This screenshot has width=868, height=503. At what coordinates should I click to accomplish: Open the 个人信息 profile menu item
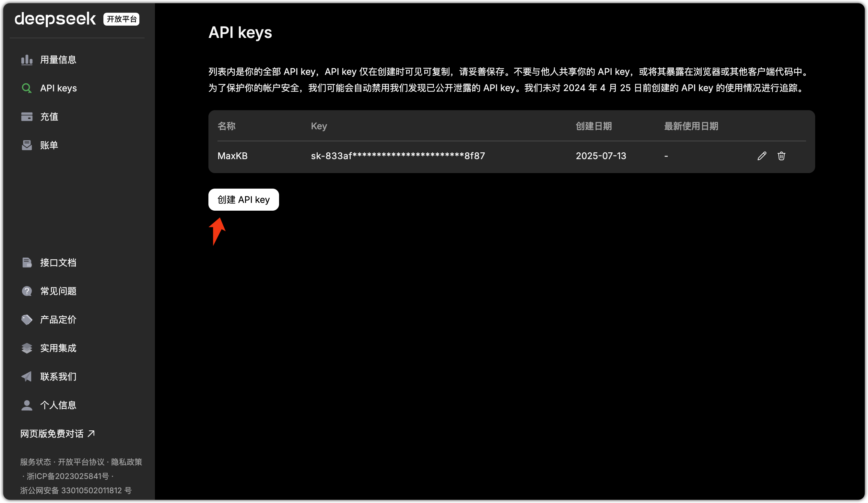point(58,405)
